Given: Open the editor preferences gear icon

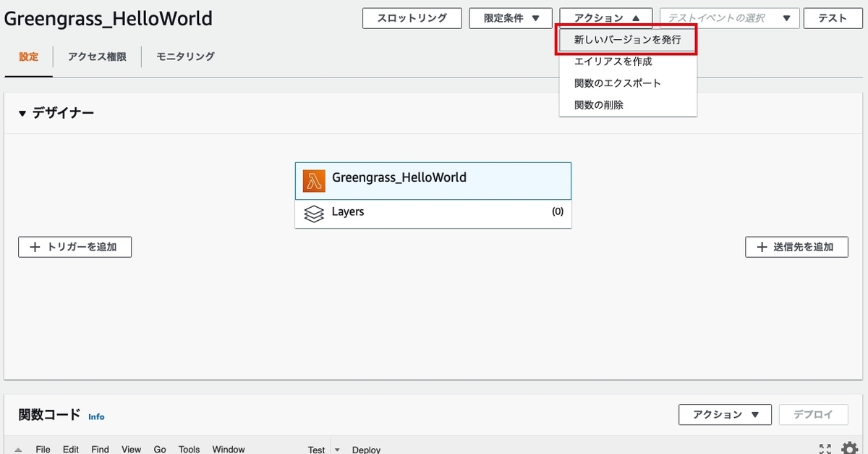Looking at the screenshot, I should (848, 448).
